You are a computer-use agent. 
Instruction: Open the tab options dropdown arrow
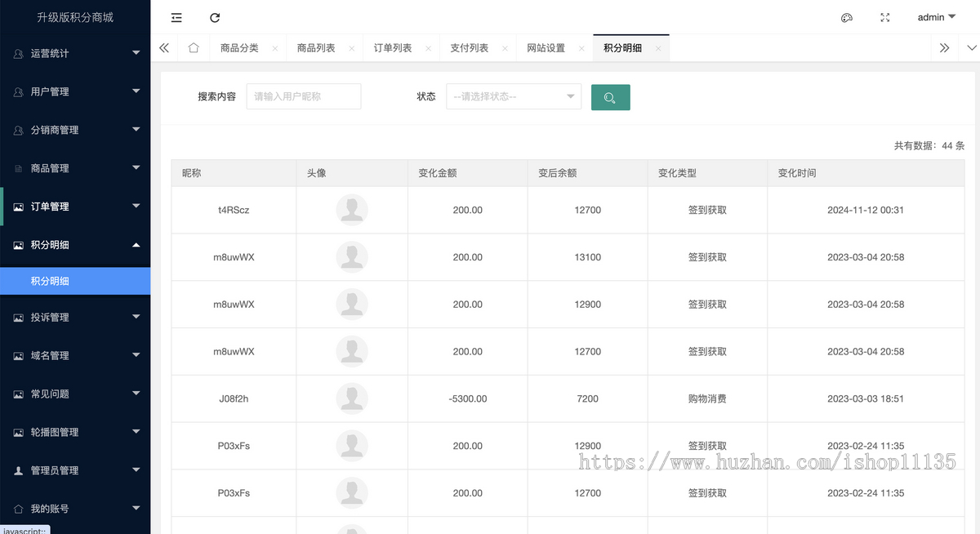[x=972, y=48]
